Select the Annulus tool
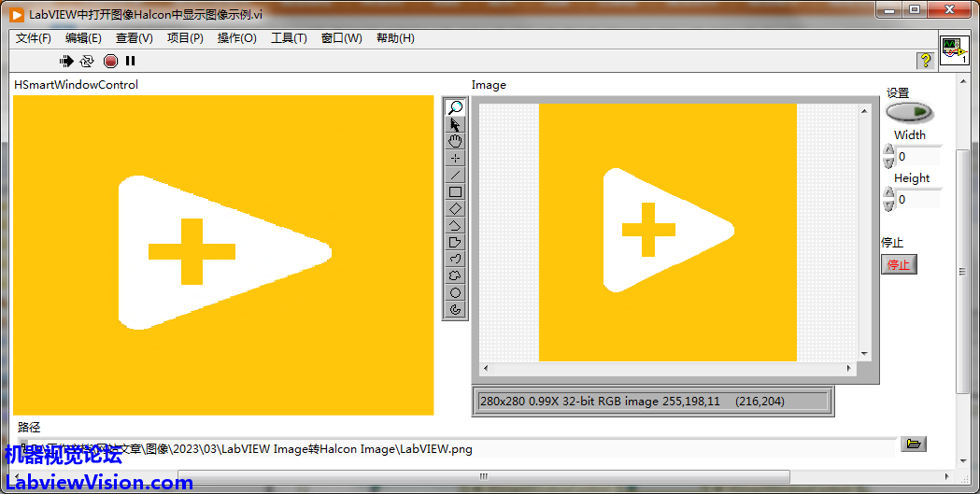 pos(455,309)
